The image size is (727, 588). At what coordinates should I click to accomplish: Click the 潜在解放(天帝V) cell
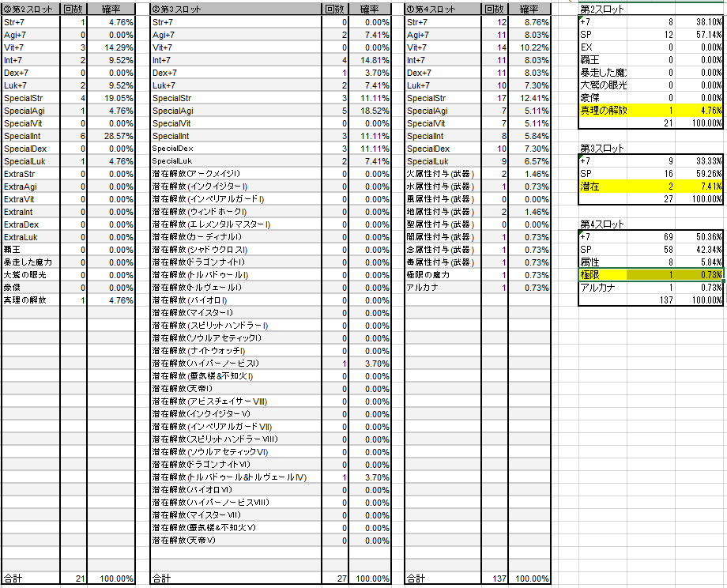pos(235,541)
